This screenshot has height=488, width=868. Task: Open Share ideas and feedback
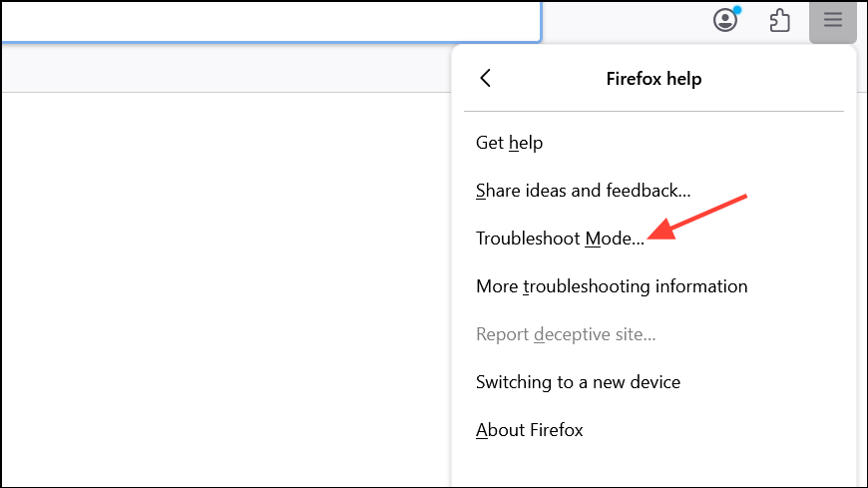click(x=583, y=191)
